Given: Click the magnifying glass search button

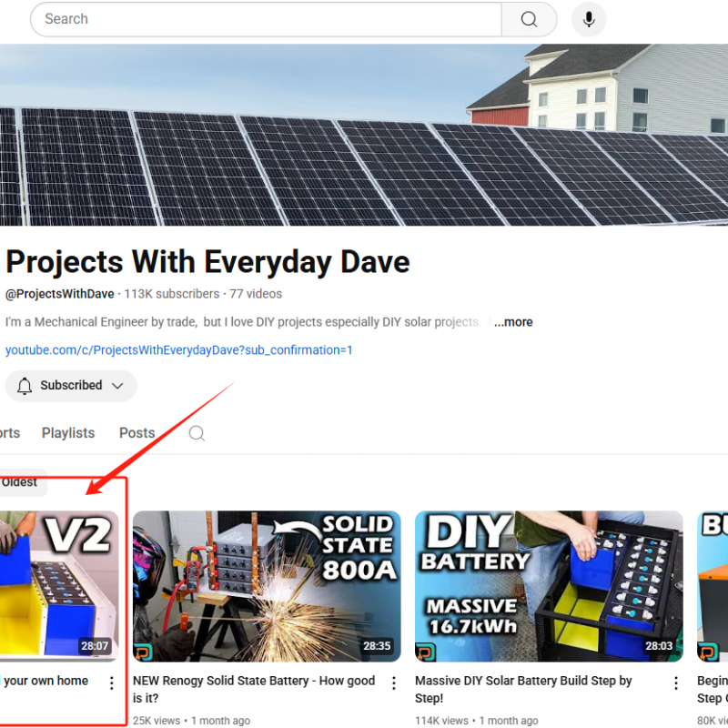Looking at the screenshot, I should [529, 19].
